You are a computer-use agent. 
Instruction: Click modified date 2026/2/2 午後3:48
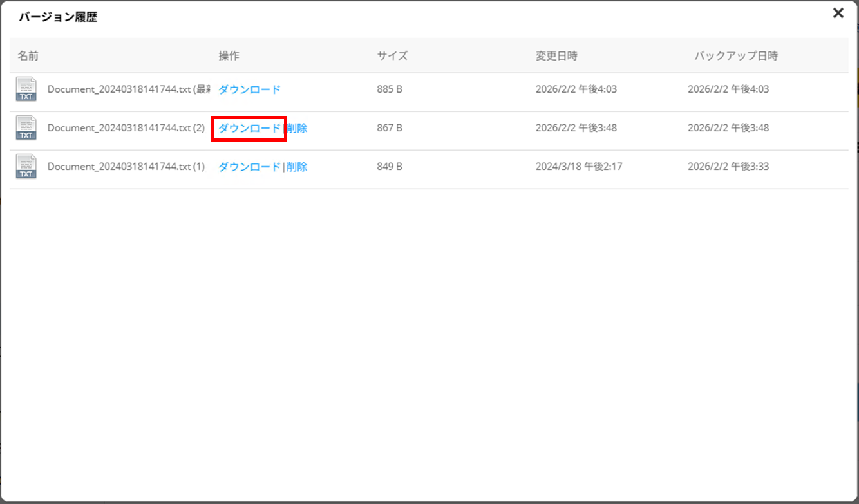click(x=576, y=128)
